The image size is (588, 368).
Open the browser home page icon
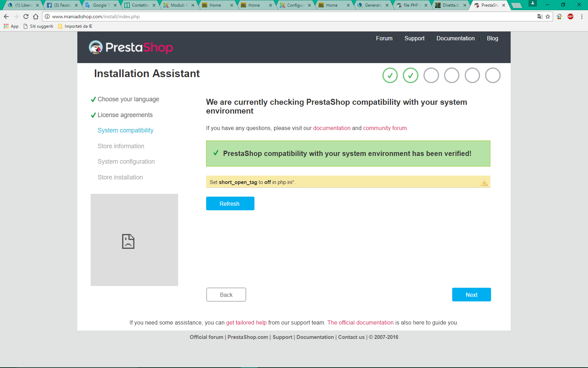pyautogui.click(x=36, y=16)
